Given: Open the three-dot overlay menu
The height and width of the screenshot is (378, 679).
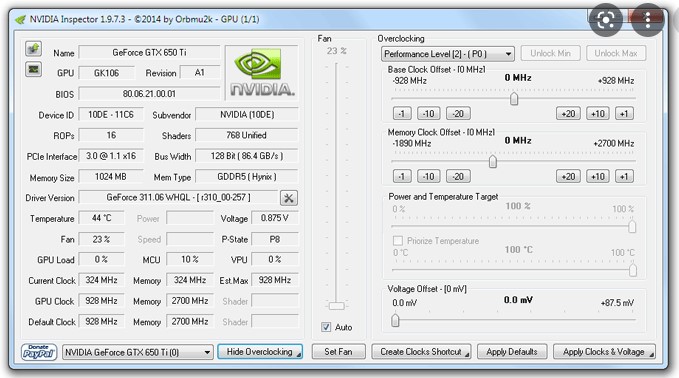Looking at the screenshot, I should 647,20.
